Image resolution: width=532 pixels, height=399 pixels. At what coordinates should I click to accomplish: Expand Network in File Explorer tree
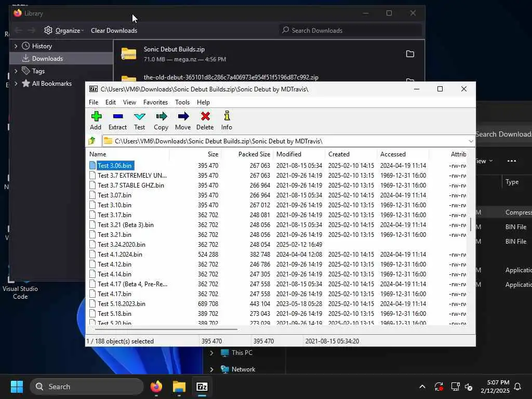coord(211,369)
